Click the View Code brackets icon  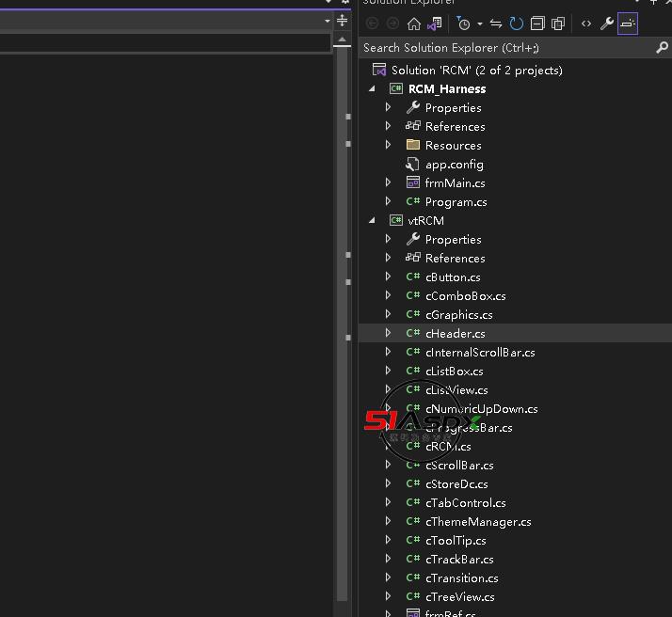tap(586, 24)
